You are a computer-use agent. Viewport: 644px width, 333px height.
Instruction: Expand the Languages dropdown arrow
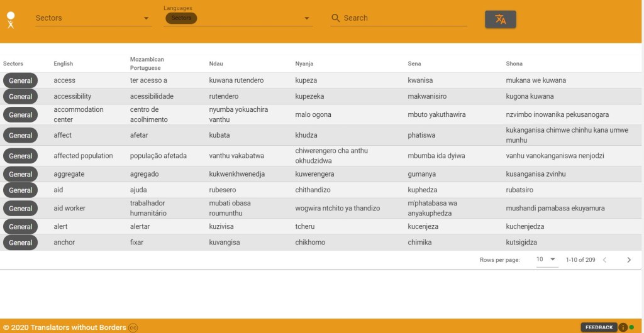(x=307, y=18)
